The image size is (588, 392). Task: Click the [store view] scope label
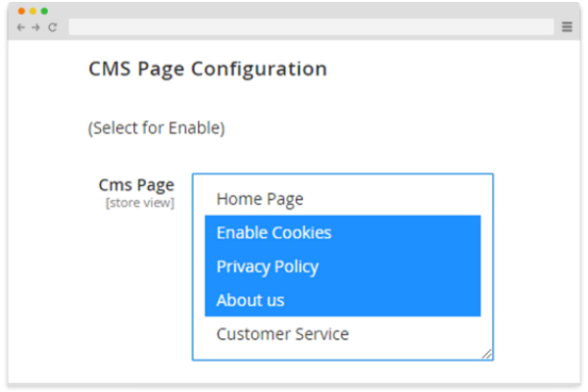(x=140, y=203)
